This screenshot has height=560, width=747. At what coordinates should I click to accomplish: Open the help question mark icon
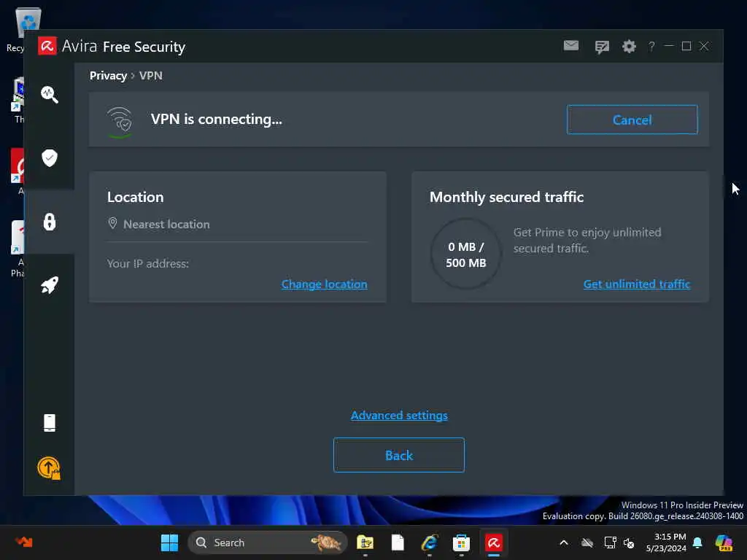pos(651,46)
